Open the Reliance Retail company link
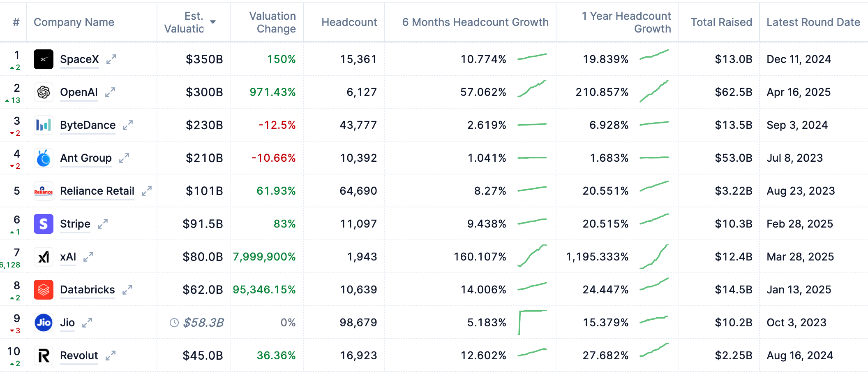868x372 pixels. [x=97, y=191]
